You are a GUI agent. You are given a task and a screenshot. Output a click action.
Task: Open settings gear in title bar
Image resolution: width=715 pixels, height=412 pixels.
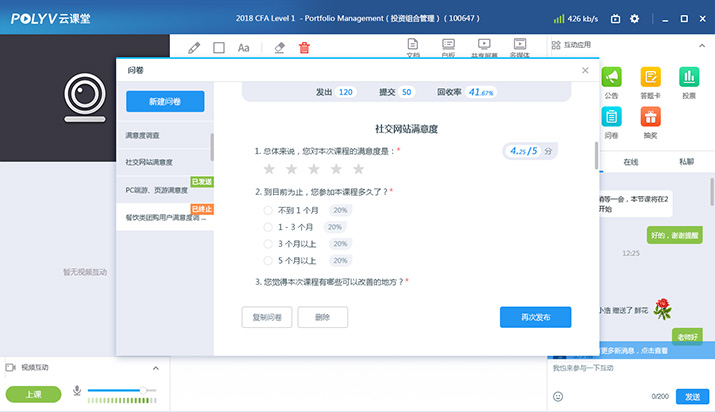(x=633, y=18)
